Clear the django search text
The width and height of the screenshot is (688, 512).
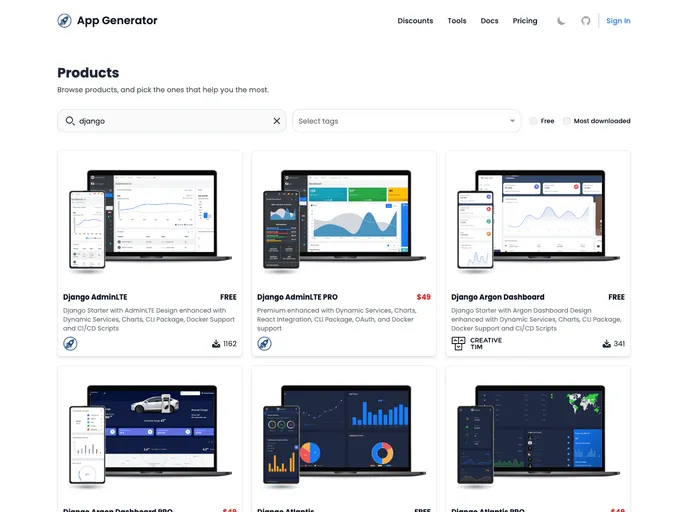coord(276,121)
